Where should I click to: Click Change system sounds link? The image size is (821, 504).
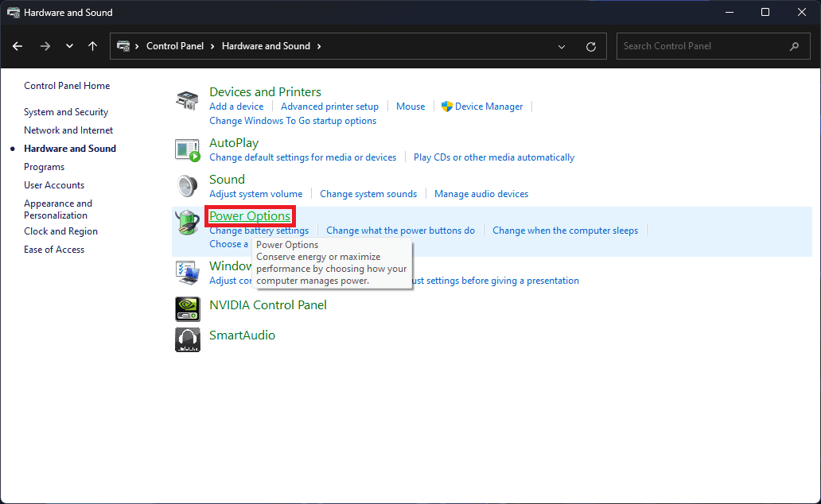coord(368,194)
